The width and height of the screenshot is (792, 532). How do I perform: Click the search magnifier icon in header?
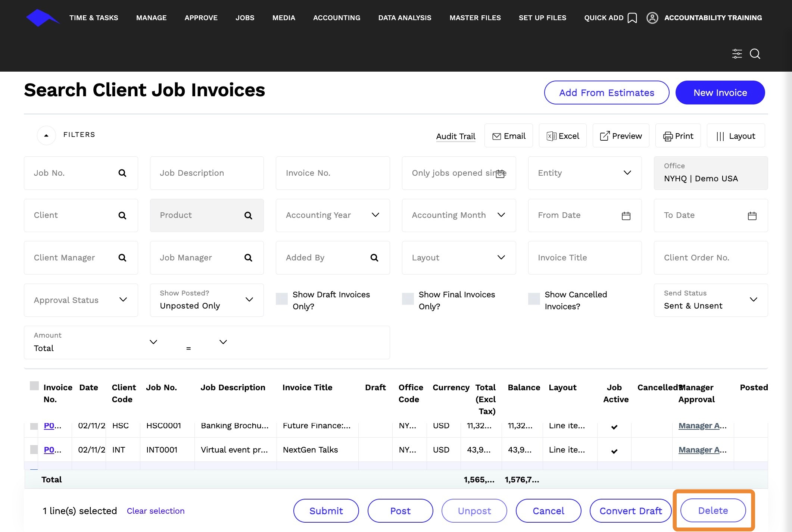(x=755, y=54)
